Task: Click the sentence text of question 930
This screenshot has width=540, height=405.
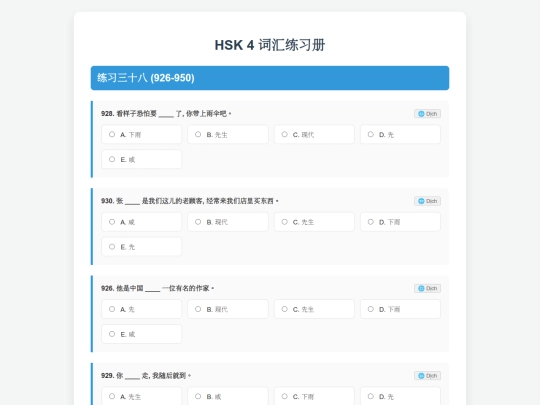Action: point(190,201)
